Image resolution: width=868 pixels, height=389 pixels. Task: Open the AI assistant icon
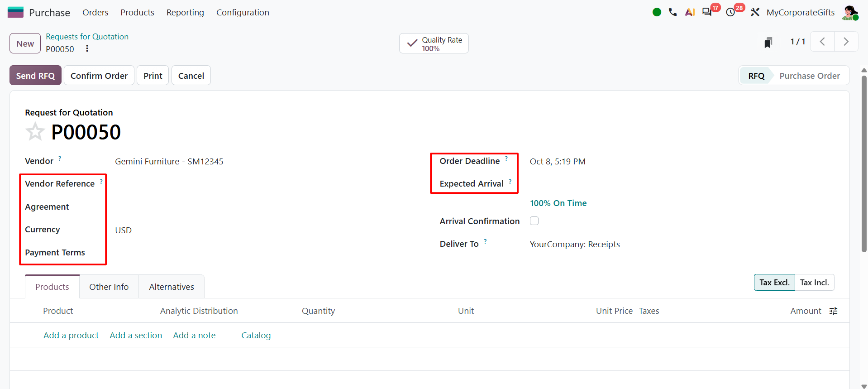(690, 12)
